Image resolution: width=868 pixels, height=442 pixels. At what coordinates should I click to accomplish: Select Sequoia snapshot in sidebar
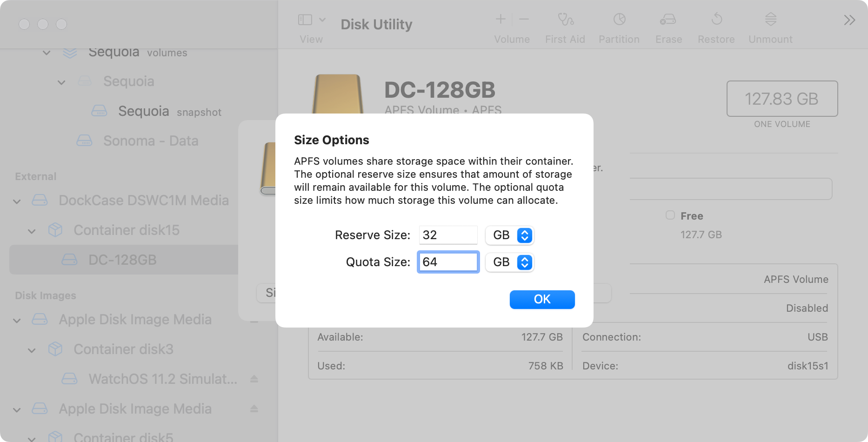(169, 111)
